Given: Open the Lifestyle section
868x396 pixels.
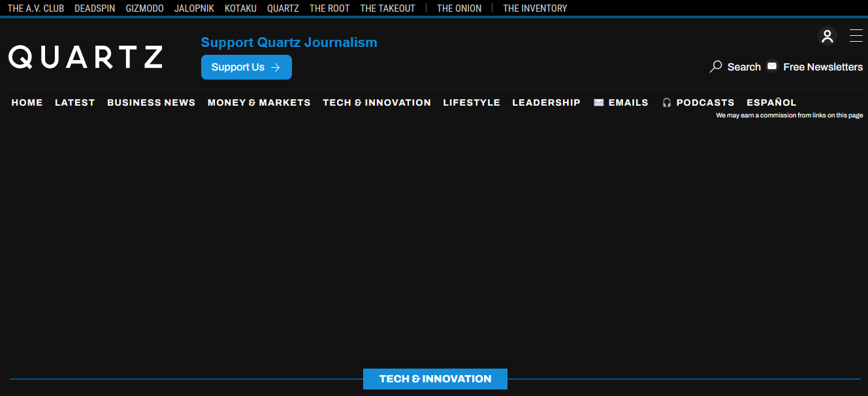Looking at the screenshot, I should click(471, 102).
